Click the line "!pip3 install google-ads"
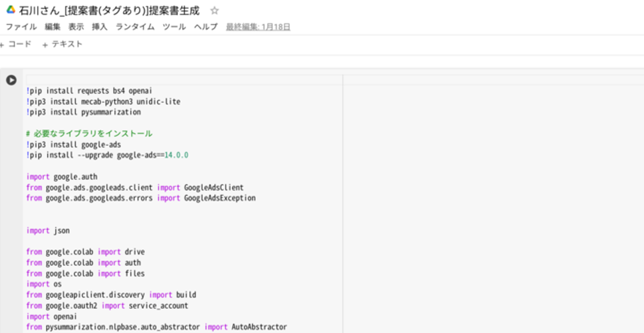644x333 pixels. tap(73, 145)
